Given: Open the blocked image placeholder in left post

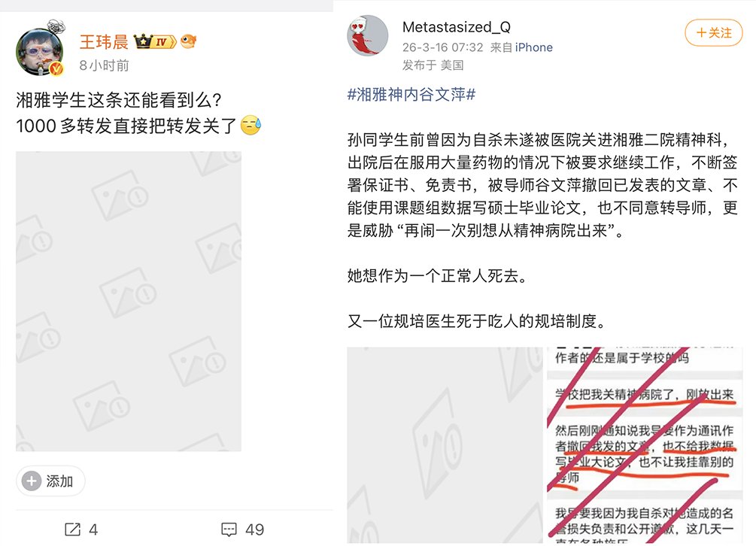Looking at the screenshot, I should pyautogui.click(x=129, y=301).
